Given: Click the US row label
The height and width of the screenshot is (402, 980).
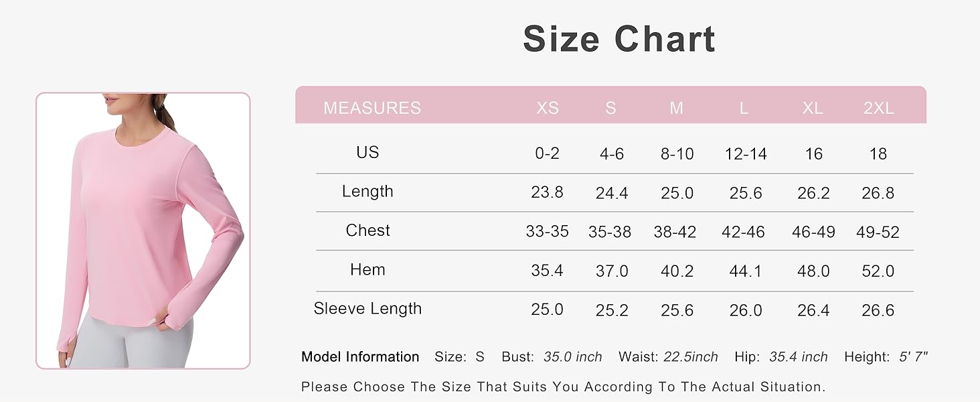Looking at the screenshot, I should point(367,153).
